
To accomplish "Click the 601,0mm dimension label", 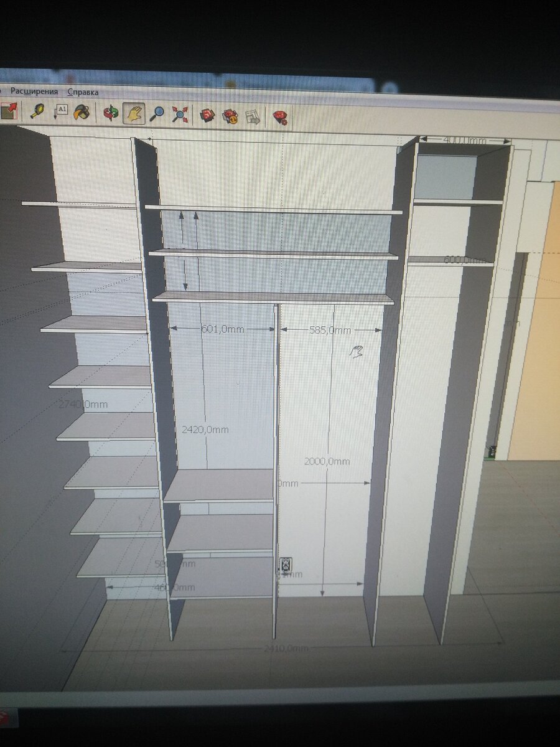I will [x=223, y=329].
